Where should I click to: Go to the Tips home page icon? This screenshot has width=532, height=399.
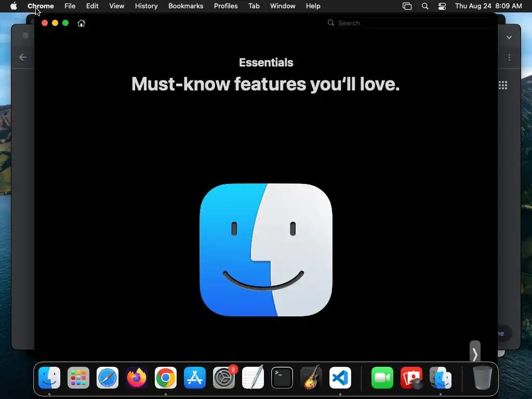[x=81, y=23]
